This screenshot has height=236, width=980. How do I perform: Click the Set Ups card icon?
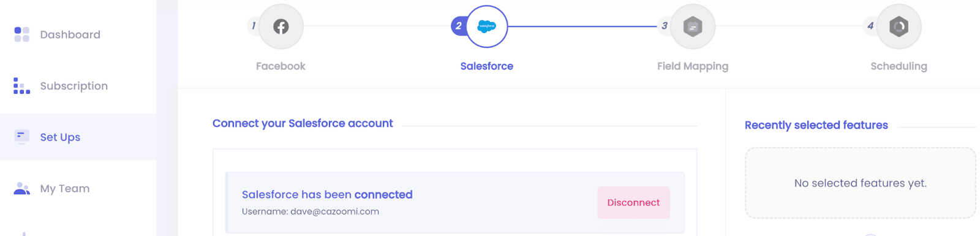tap(21, 137)
